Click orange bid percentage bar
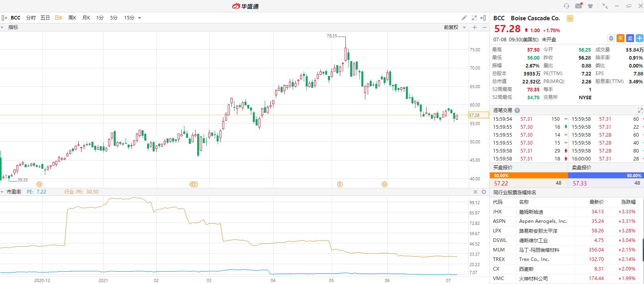This screenshot has width=644, height=284. (x=529, y=176)
